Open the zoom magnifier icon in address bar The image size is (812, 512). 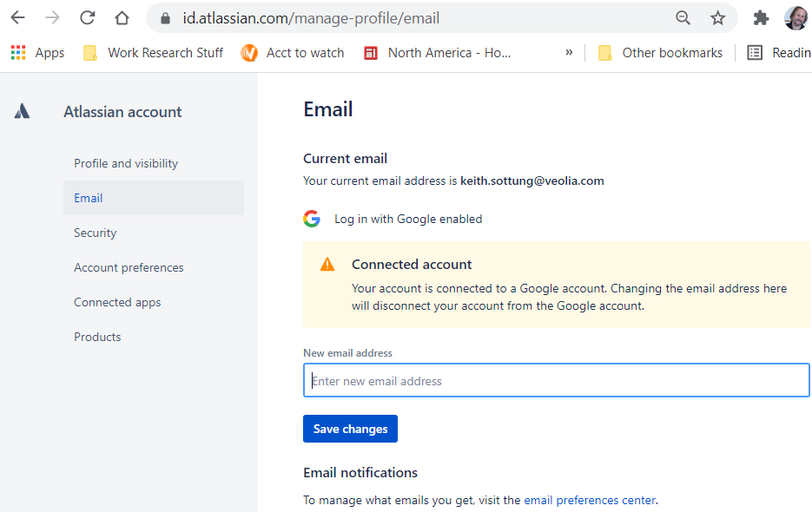coord(683,18)
